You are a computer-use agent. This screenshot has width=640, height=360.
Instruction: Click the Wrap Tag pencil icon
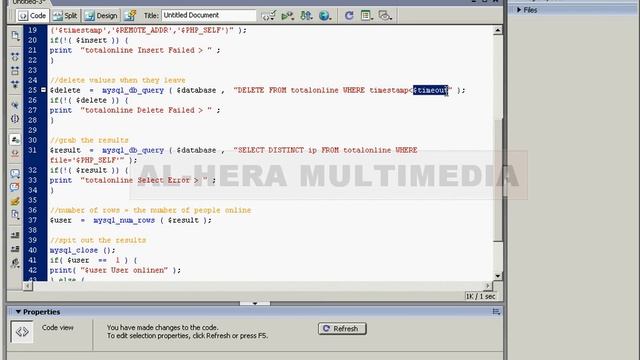(15, 201)
